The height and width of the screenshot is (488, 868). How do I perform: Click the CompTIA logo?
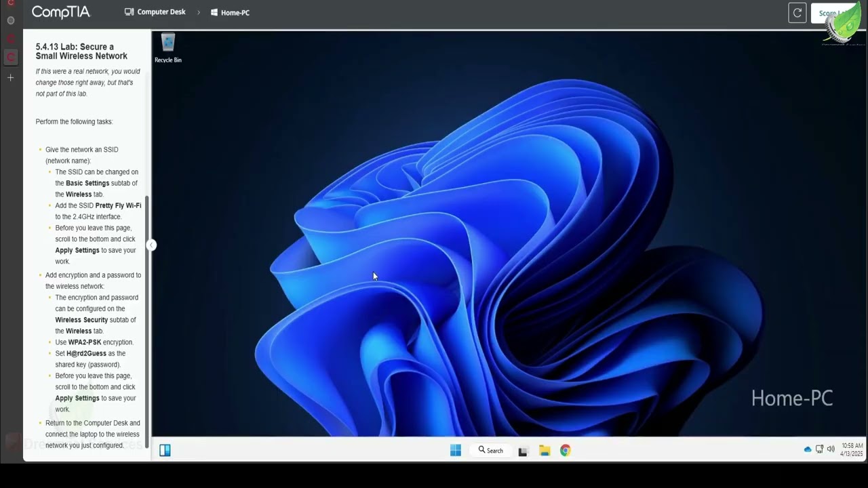tap(61, 12)
